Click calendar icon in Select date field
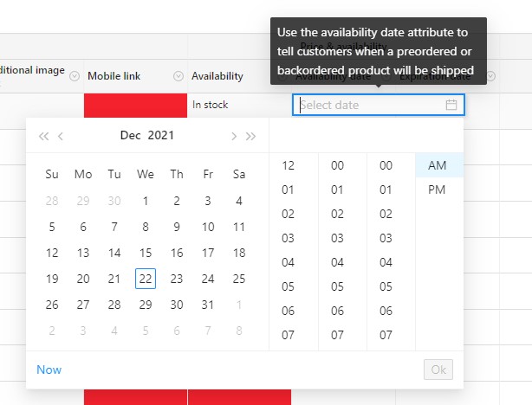 pyautogui.click(x=451, y=105)
